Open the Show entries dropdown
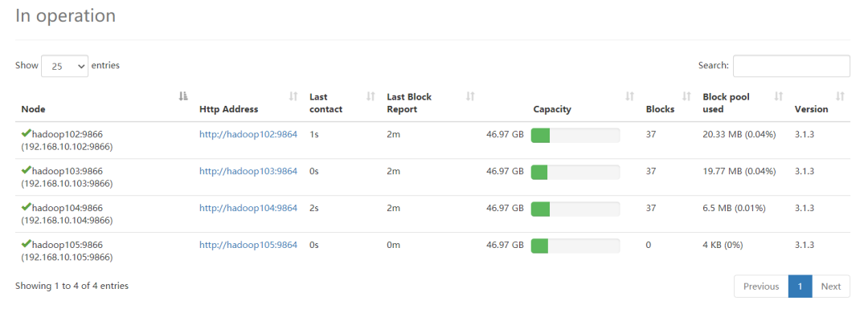The image size is (868, 317). tap(65, 66)
